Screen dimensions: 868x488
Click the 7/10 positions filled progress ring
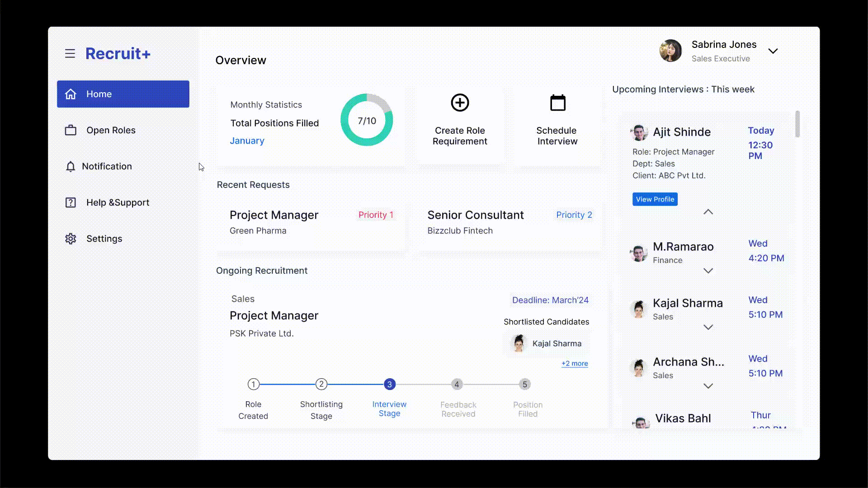pyautogui.click(x=367, y=120)
